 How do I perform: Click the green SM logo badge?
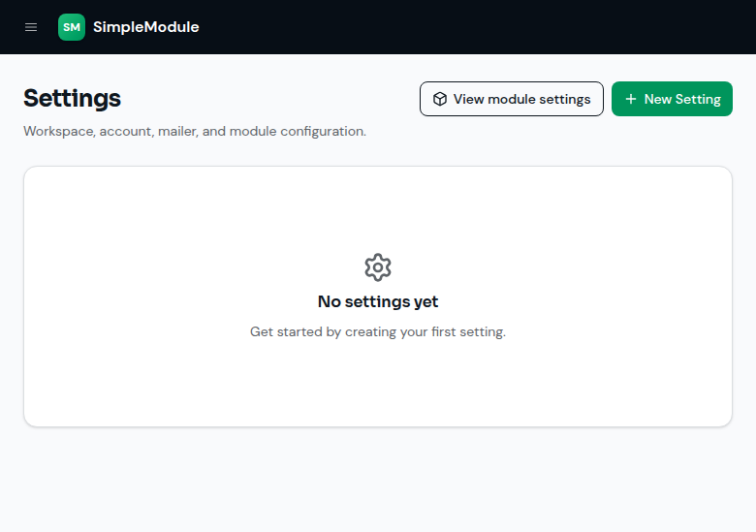pyautogui.click(x=72, y=27)
